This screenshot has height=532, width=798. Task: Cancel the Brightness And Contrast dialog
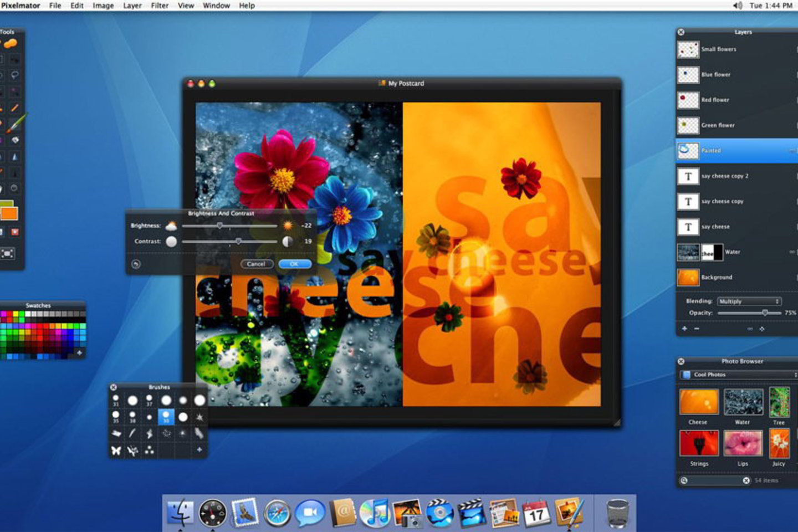256,264
